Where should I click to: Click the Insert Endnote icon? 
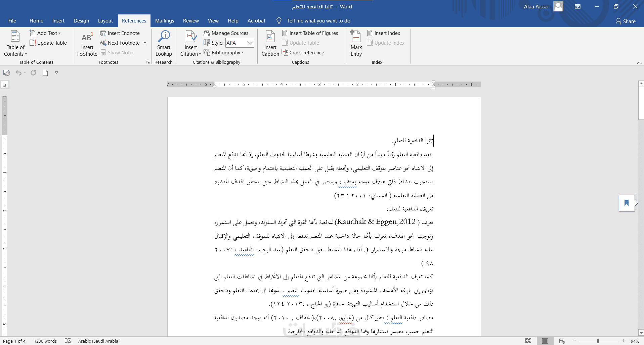[x=103, y=33]
